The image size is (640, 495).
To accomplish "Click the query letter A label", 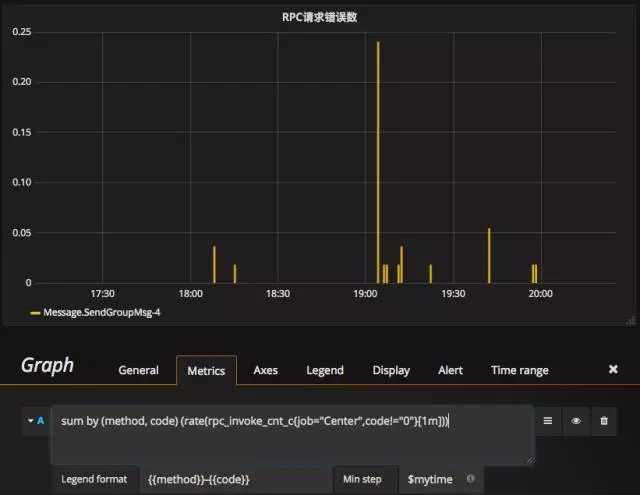I will point(40,421).
